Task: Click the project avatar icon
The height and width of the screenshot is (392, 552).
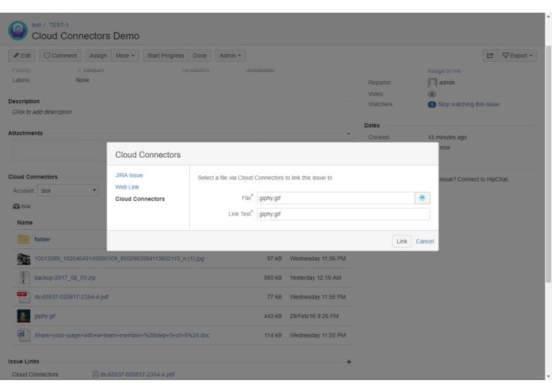Action: (18, 31)
